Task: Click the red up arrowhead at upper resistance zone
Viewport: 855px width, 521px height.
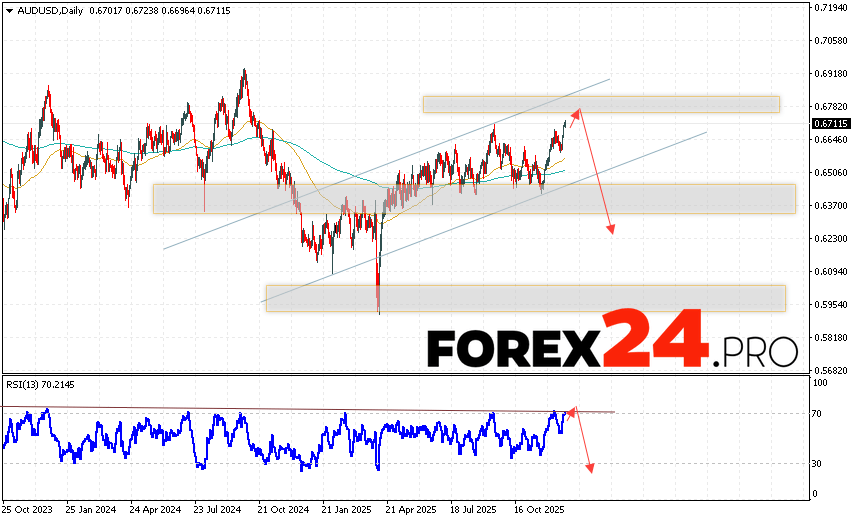Action: [577, 111]
